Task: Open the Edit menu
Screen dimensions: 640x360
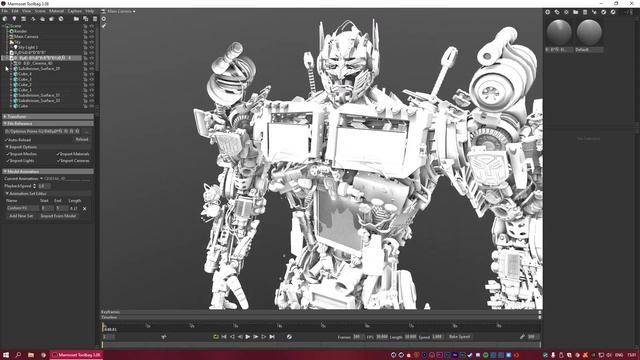Action: click(x=15, y=11)
